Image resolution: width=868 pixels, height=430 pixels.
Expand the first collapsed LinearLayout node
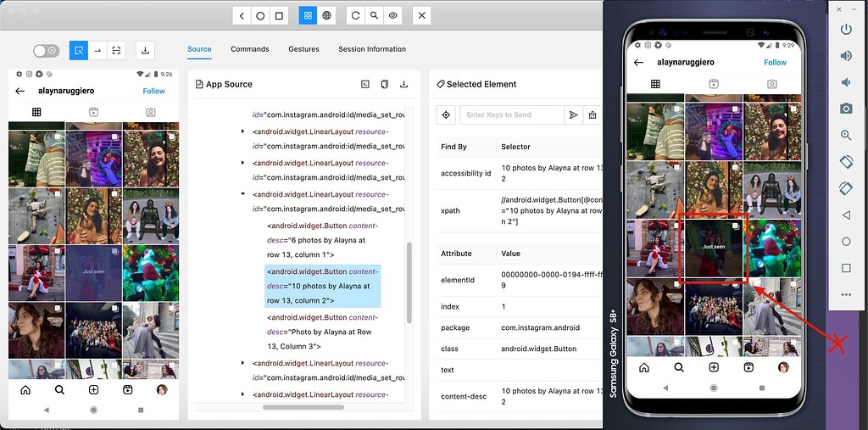[243, 131]
